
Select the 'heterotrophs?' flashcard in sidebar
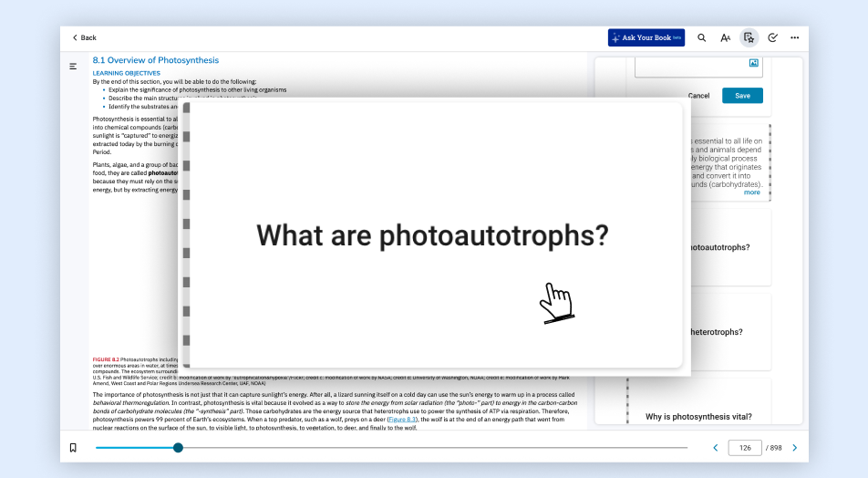pos(730,332)
